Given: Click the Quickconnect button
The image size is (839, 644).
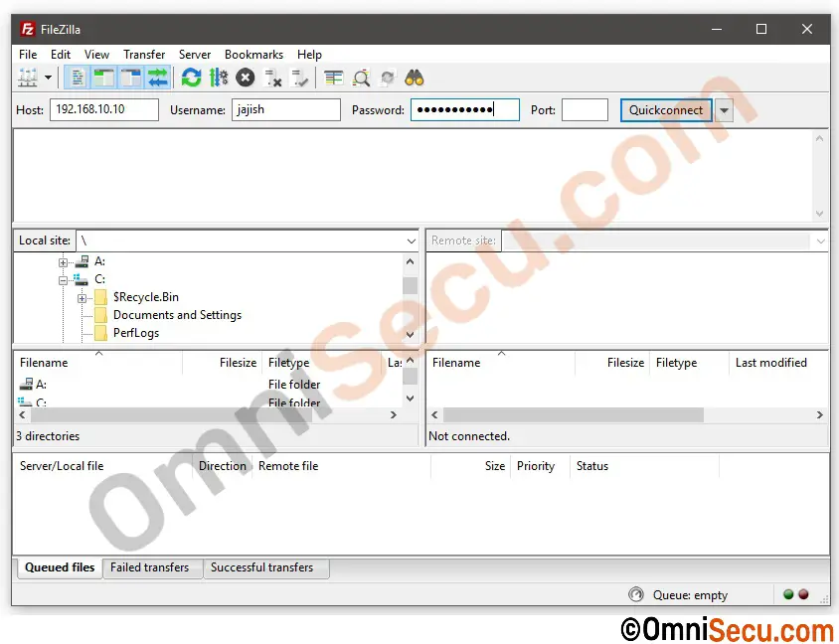Looking at the screenshot, I should (x=666, y=110).
